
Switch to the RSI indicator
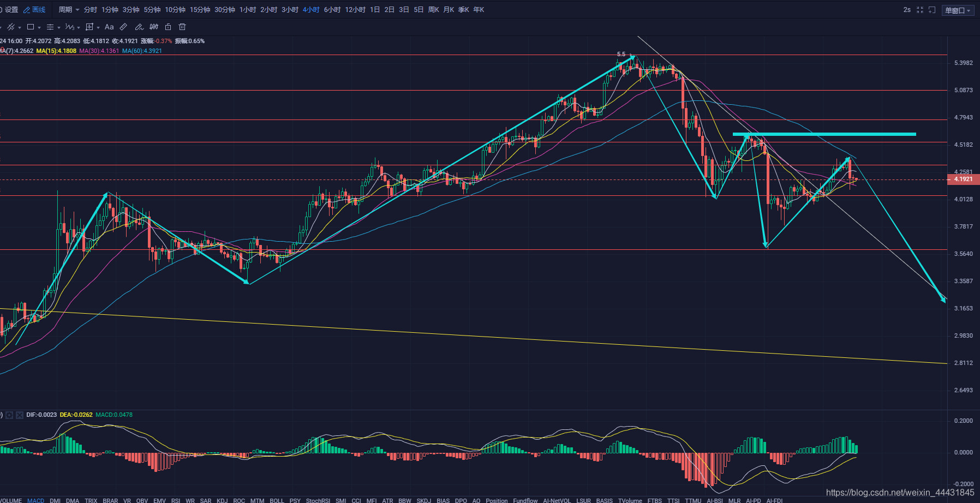(x=176, y=500)
